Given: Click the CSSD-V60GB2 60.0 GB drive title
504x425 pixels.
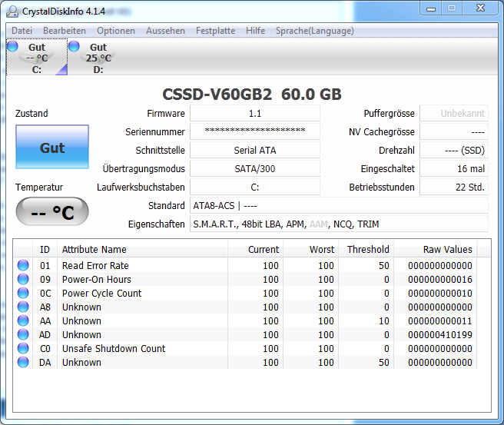Looking at the screenshot, I should 252,95.
